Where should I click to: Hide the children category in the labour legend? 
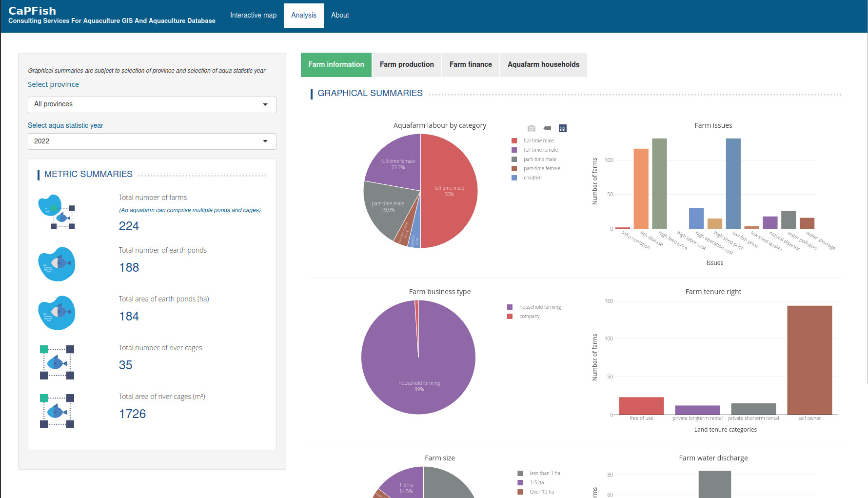[532, 178]
